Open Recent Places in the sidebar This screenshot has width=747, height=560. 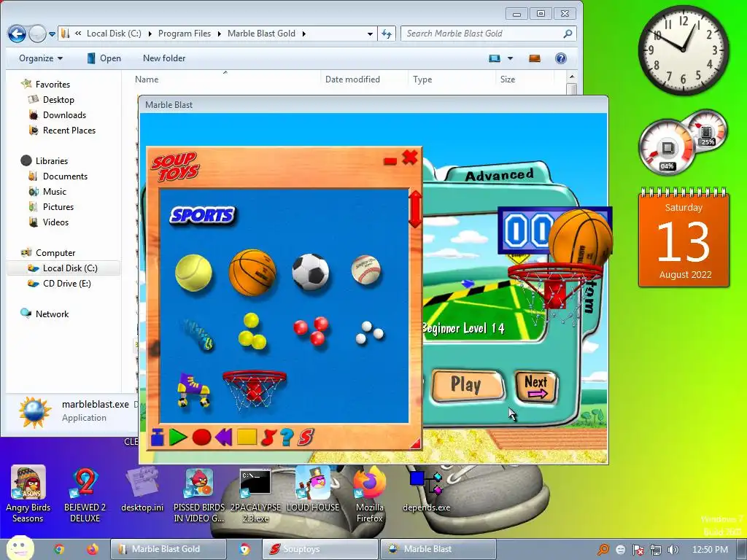[x=69, y=130]
